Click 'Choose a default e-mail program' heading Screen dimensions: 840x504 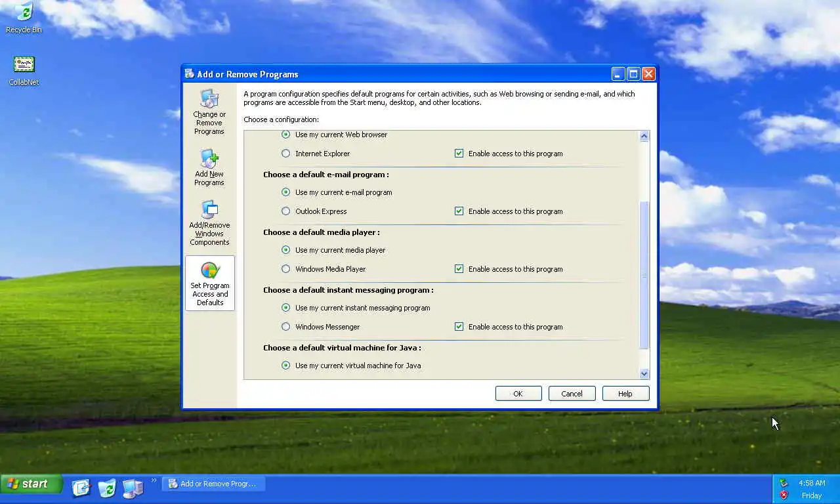pyautogui.click(x=326, y=175)
